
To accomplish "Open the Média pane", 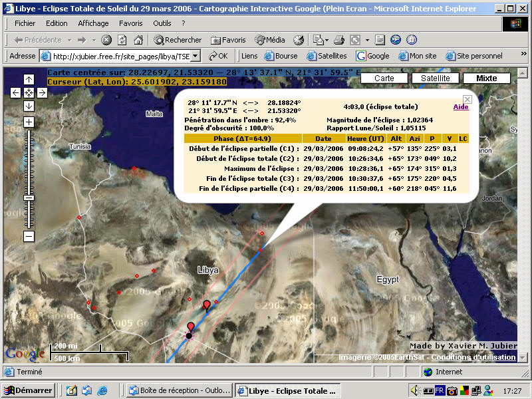I will pyautogui.click(x=270, y=40).
